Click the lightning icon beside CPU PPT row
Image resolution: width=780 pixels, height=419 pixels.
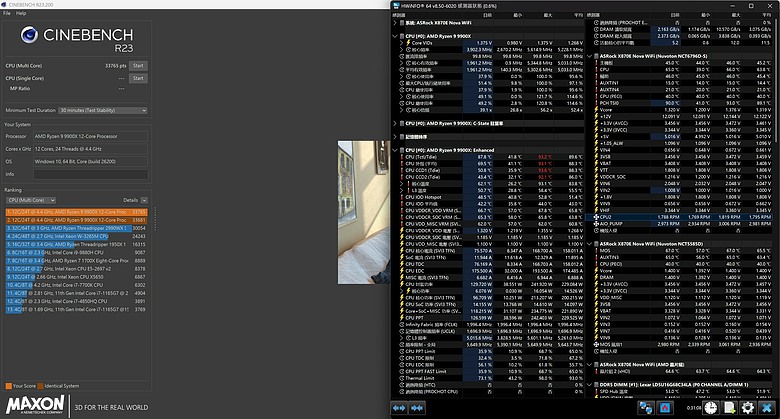pos(402,317)
